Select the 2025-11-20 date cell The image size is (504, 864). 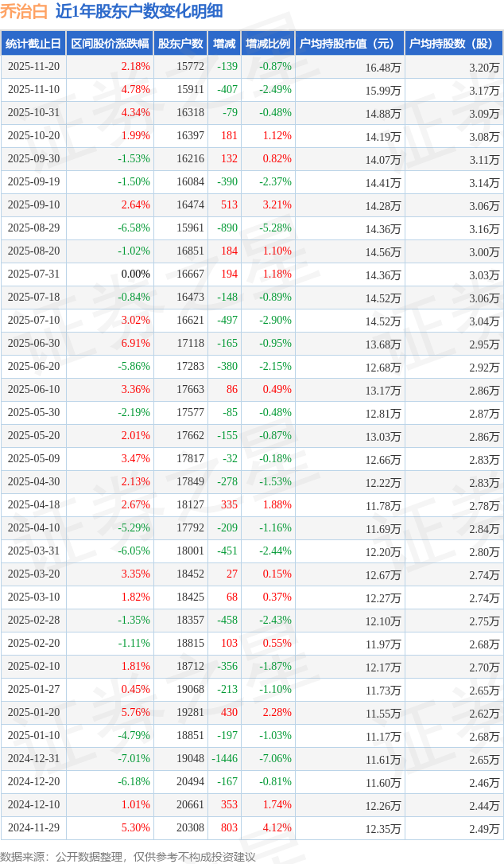click(33, 67)
